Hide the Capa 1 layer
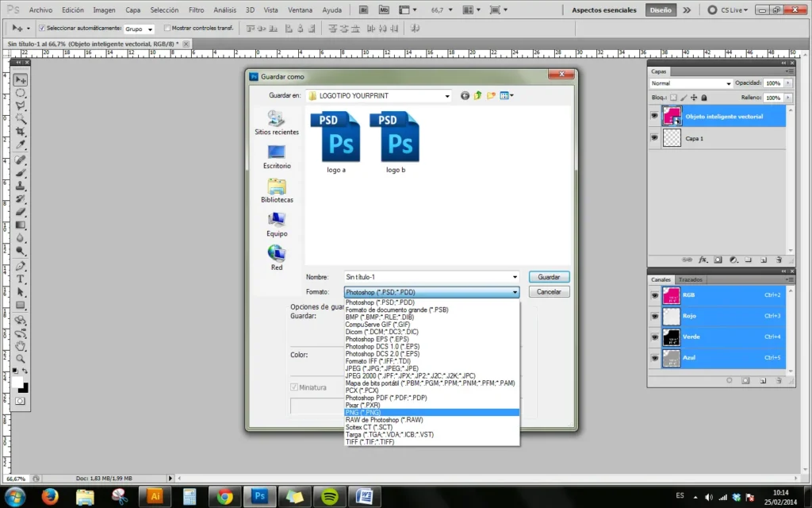 click(654, 138)
